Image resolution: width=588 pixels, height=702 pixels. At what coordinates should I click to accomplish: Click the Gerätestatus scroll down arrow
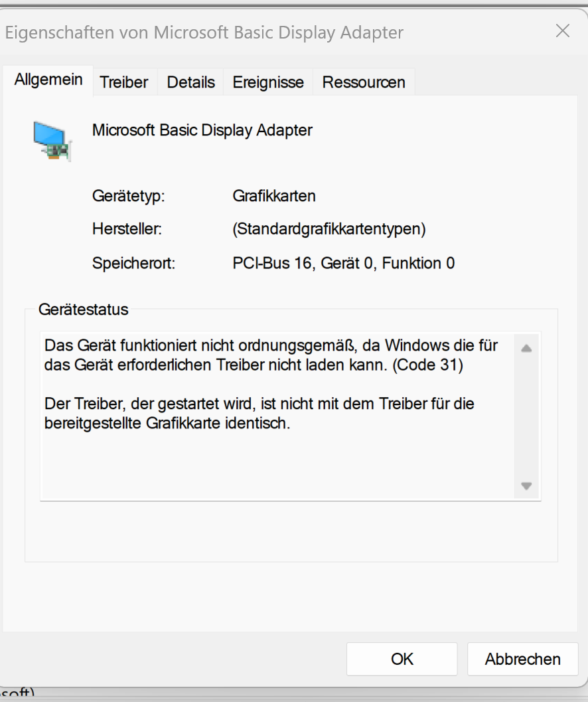pos(526,485)
